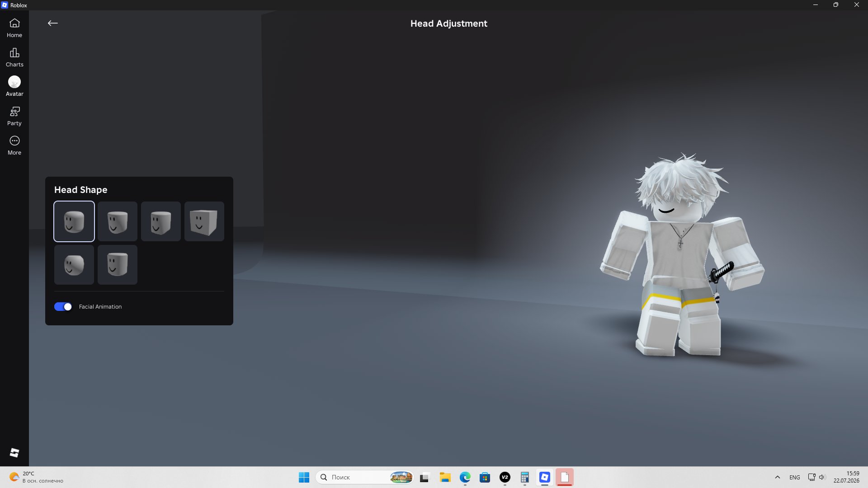Click the Roblox taskbar icon

[545, 477]
